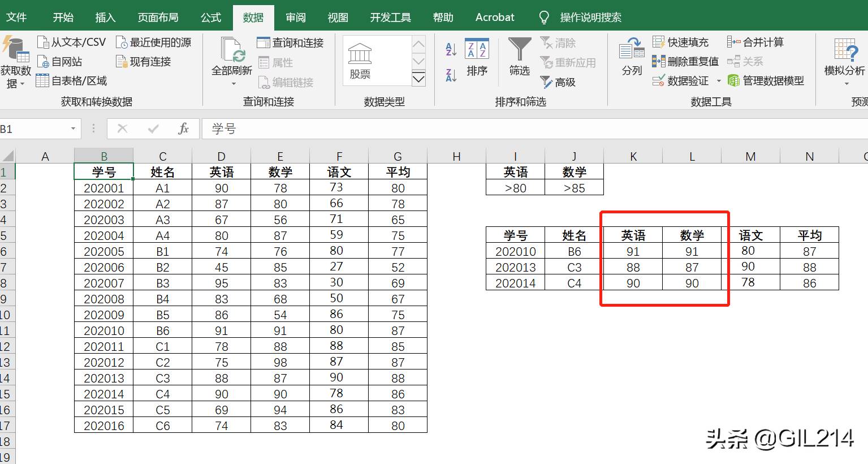
Task: Select cell with student ID 202007
Action: (x=103, y=283)
